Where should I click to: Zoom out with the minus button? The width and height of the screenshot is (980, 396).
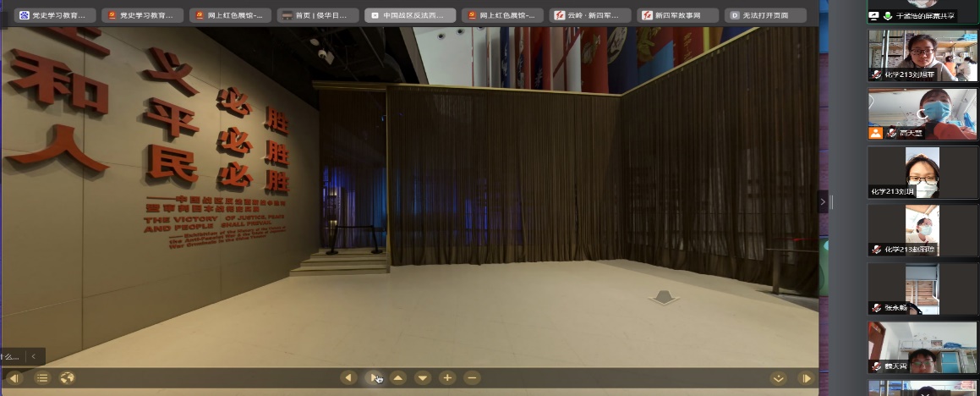click(x=473, y=378)
